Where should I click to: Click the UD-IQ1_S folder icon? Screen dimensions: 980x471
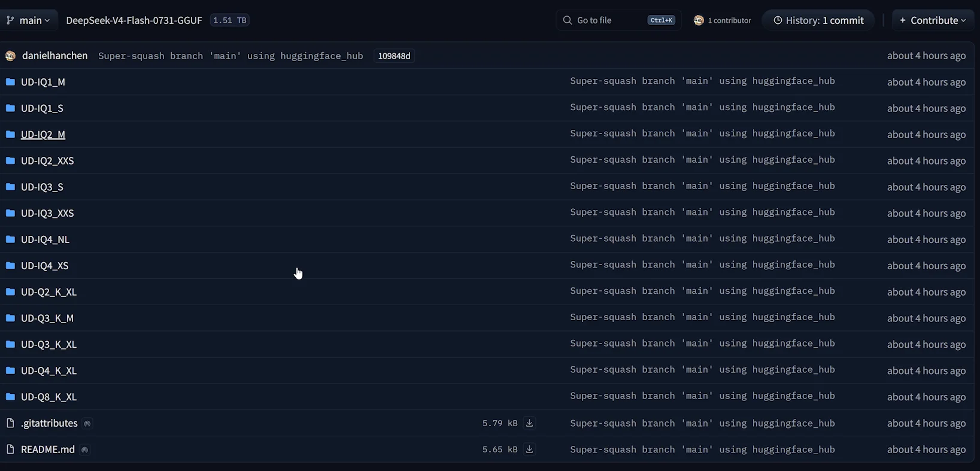pyautogui.click(x=10, y=108)
